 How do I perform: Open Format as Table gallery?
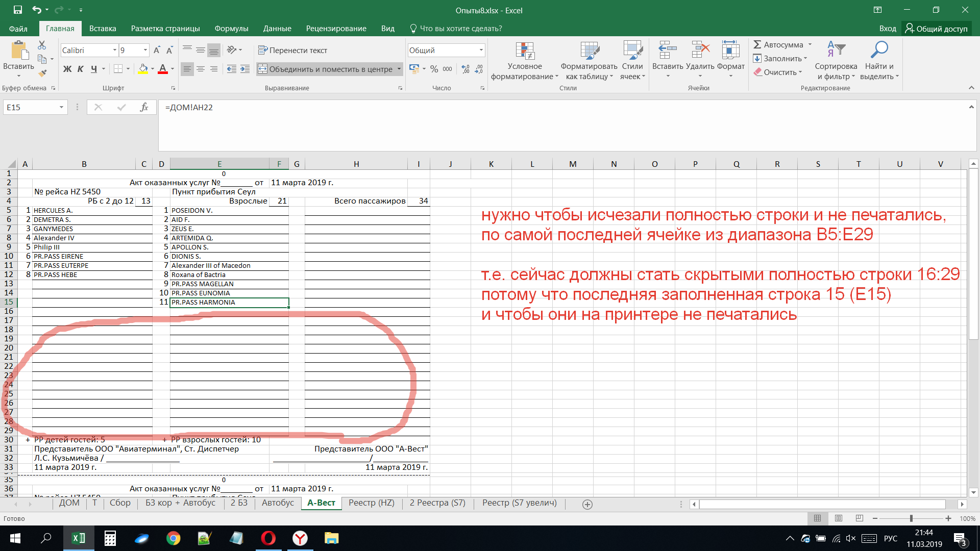pos(589,61)
